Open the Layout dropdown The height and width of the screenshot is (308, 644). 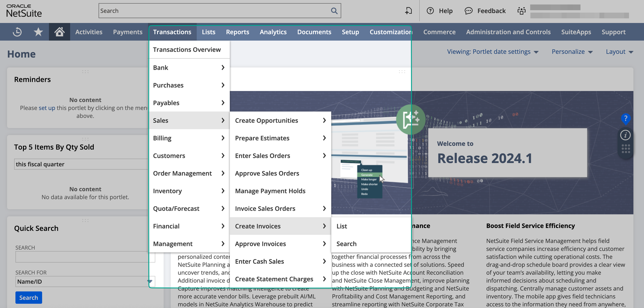tap(620, 52)
